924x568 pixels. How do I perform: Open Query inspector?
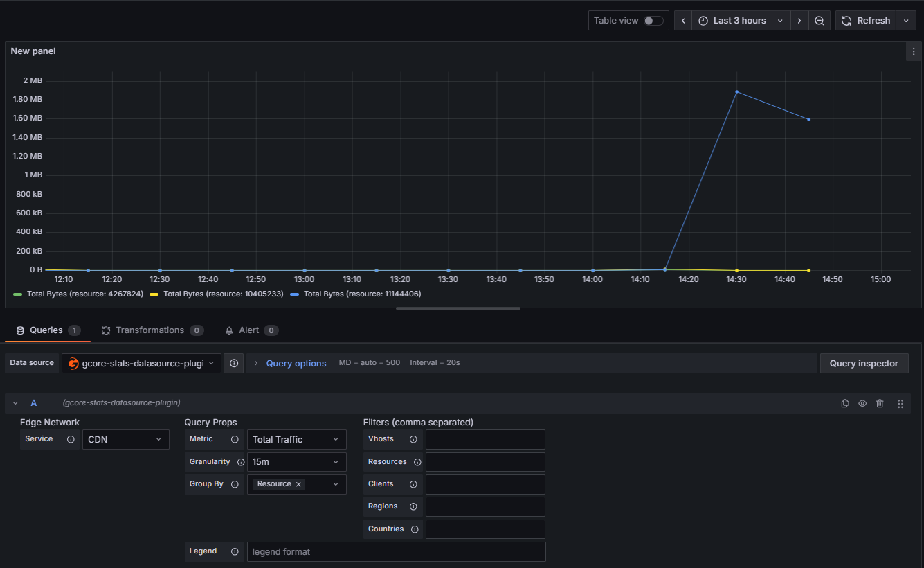864,363
